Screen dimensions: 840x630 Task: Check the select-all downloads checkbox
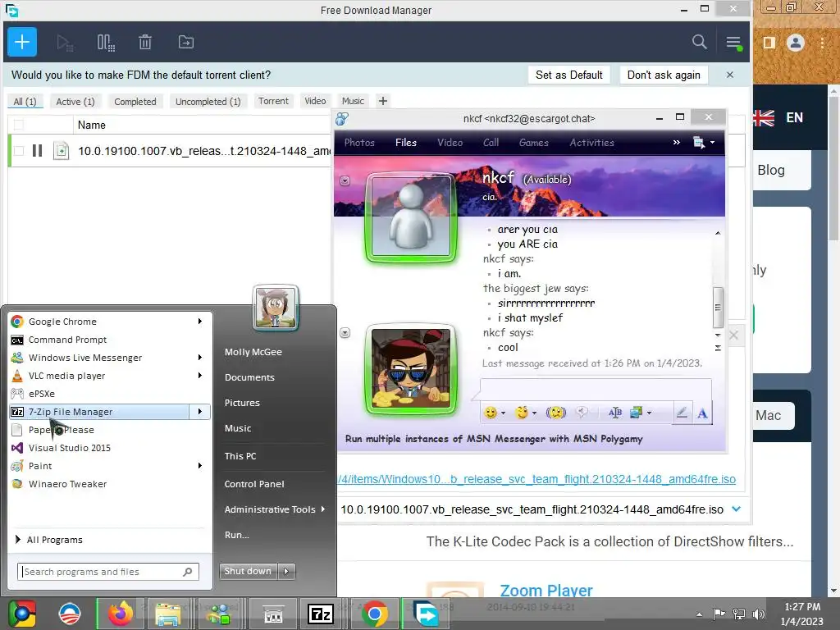coord(19,125)
